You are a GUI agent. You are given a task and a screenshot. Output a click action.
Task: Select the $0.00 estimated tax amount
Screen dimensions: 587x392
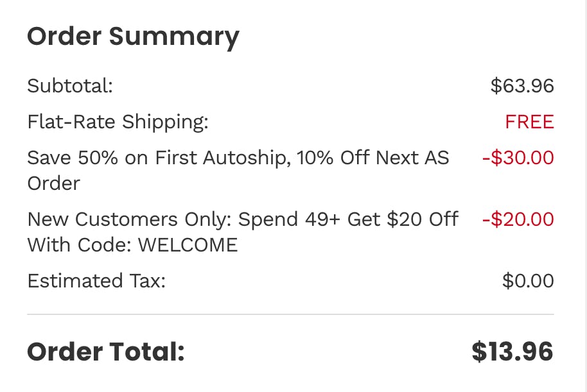click(528, 281)
